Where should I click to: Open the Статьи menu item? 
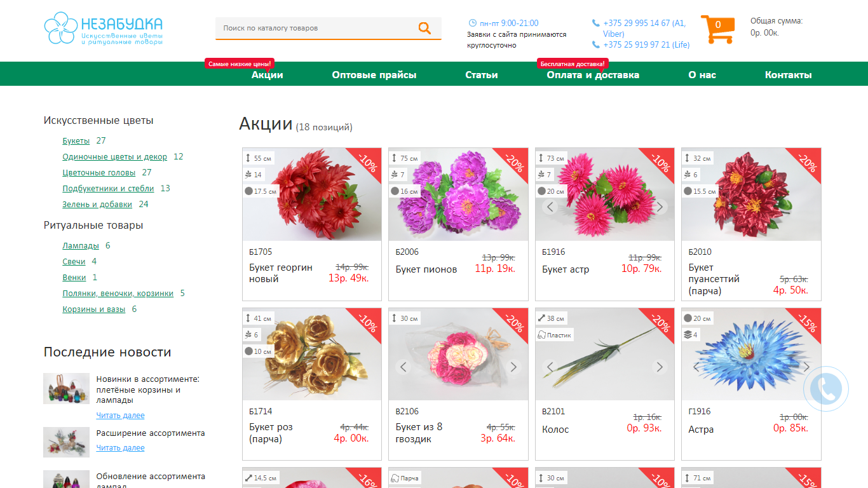[x=482, y=75]
